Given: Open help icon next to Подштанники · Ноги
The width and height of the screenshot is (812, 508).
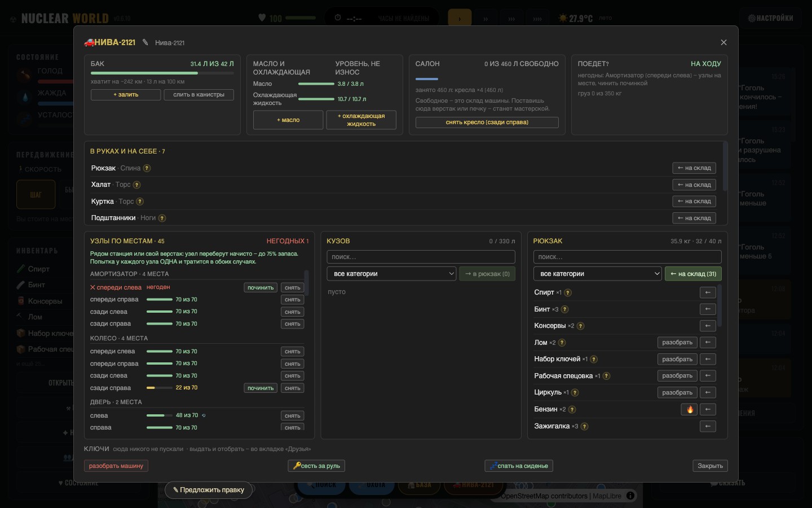Looking at the screenshot, I should click(162, 218).
